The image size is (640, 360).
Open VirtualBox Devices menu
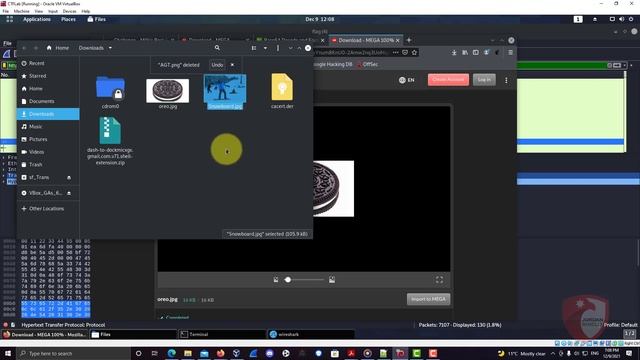pos(69,11)
